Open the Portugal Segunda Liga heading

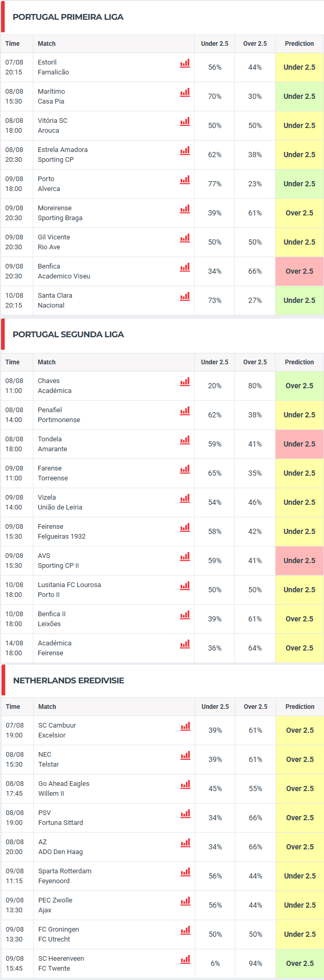click(x=68, y=335)
